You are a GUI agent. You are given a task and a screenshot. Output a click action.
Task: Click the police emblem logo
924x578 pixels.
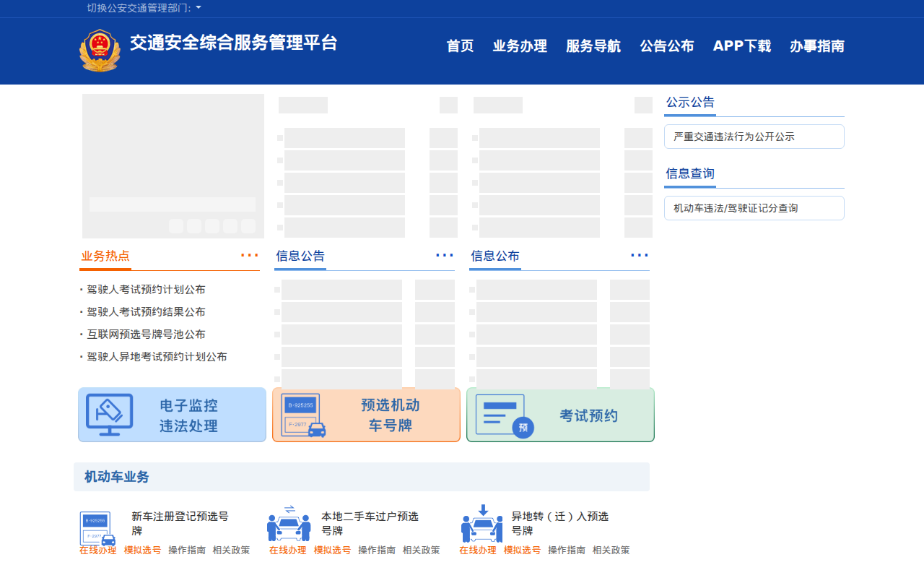[99, 51]
